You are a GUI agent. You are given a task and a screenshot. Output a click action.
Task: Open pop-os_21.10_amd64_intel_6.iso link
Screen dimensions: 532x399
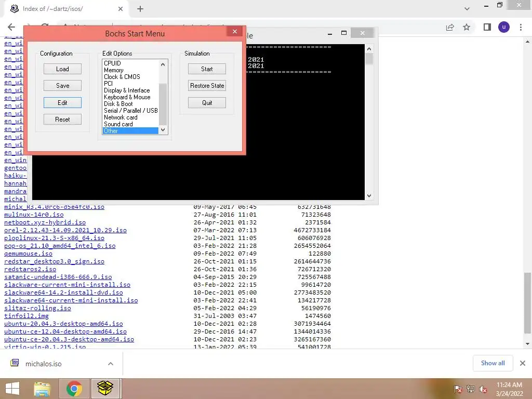[60, 246]
